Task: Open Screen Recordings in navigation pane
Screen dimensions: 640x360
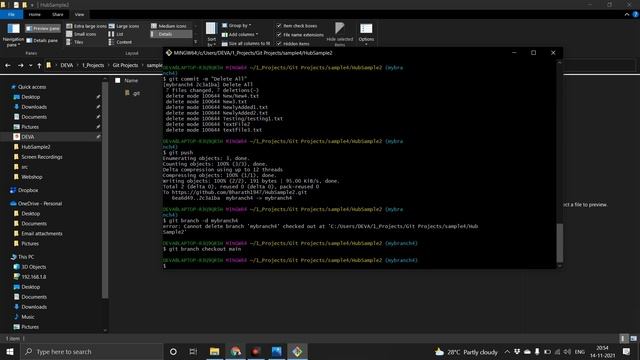Action: 42,157
